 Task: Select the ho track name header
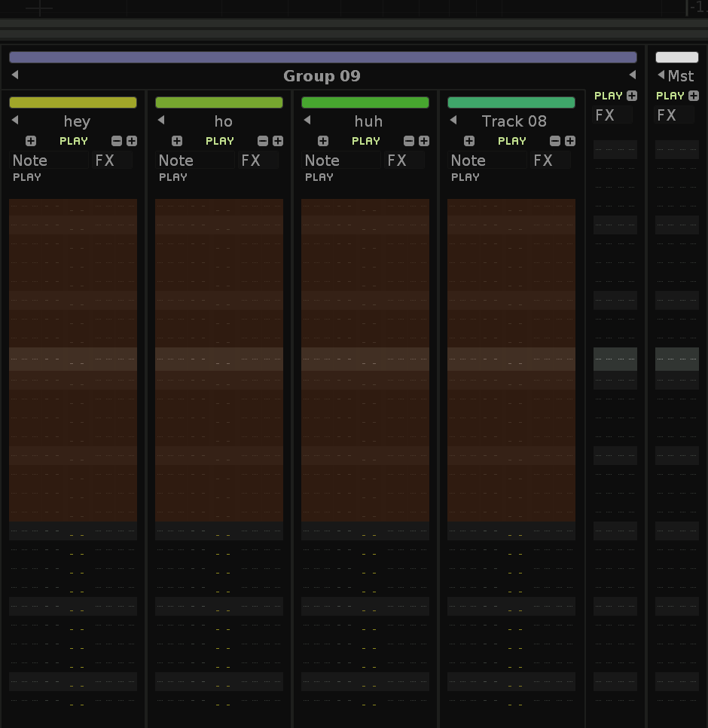click(223, 121)
